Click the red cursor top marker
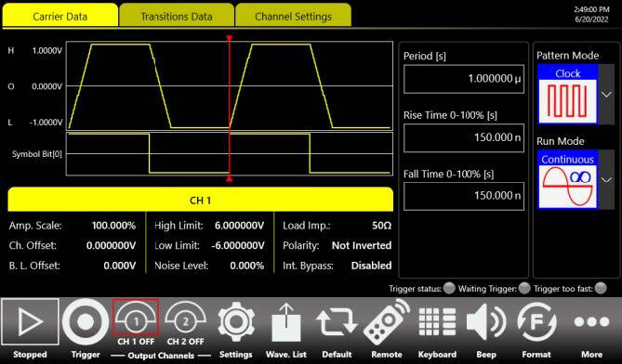Image resolution: width=622 pixels, height=364 pixels. coord(230,38)
